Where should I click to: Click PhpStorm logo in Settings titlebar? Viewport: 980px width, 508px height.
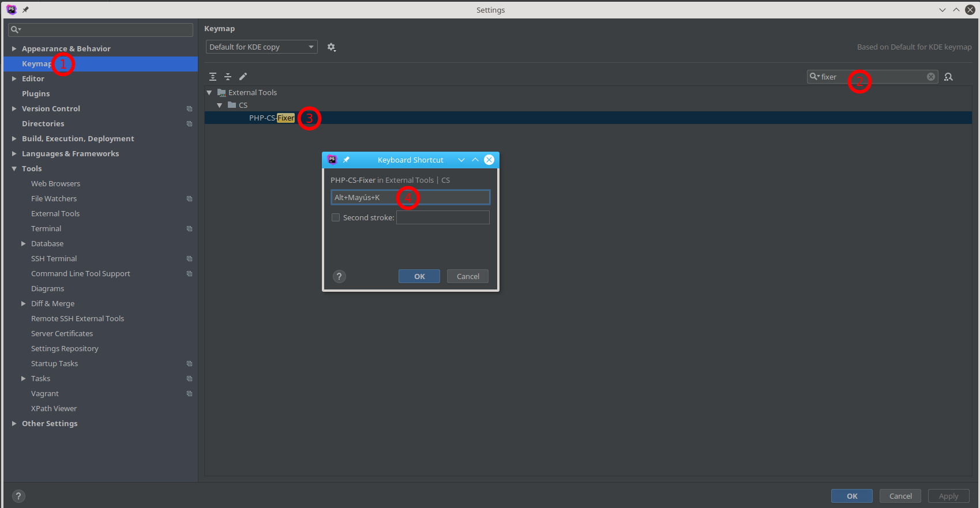(x=11, y=9)
